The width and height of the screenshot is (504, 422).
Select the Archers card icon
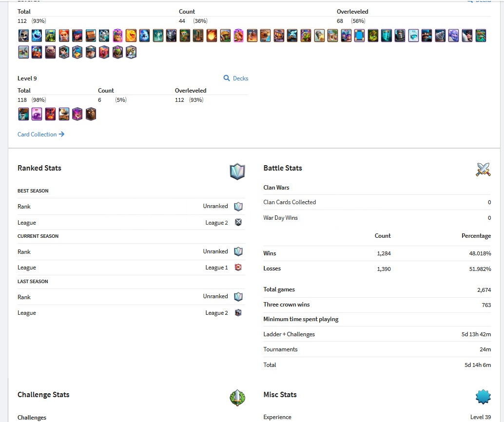point(78,36)
